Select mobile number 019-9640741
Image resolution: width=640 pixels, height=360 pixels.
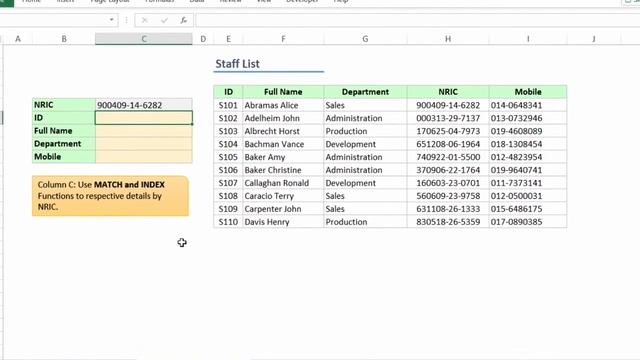point(528,170)
